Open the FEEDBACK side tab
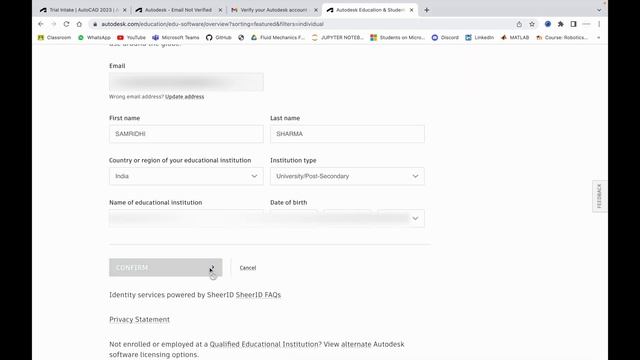The width and height of the screenshot is (640, 360). point(599,196)
